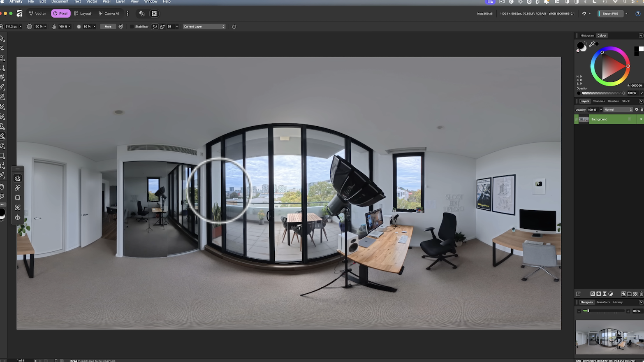Open layer settings gear icon
Viewport: 644px width, 362px height.
pos(637,110)
